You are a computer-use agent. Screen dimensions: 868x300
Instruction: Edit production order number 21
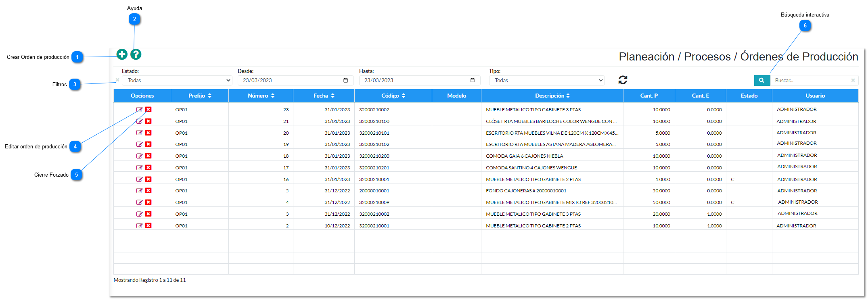coord(139,121)
